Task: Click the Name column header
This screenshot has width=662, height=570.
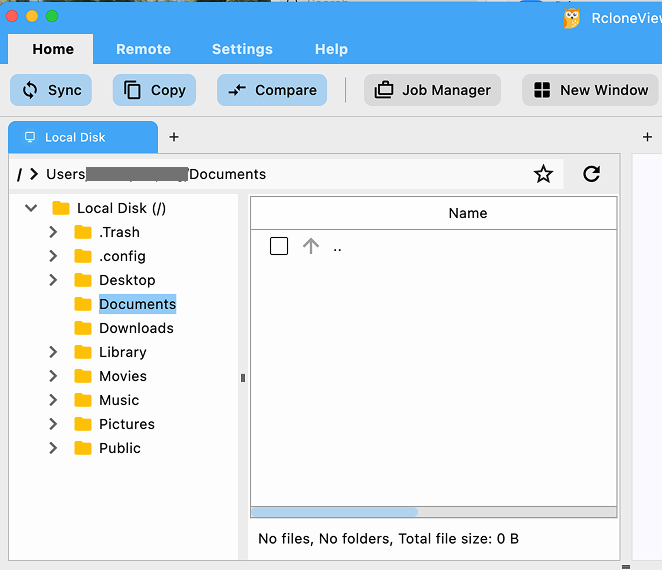Action: (x=467, y=213)
